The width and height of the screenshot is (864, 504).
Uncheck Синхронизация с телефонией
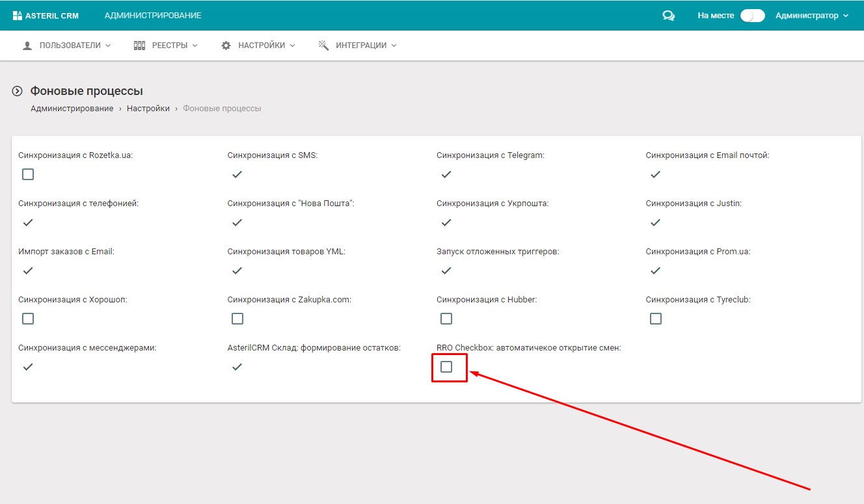point(28,222)
